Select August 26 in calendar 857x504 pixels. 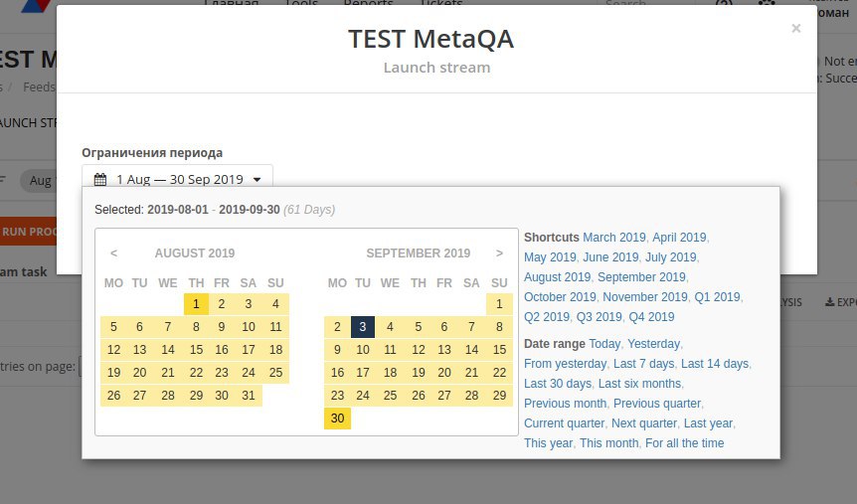(113, 396)
